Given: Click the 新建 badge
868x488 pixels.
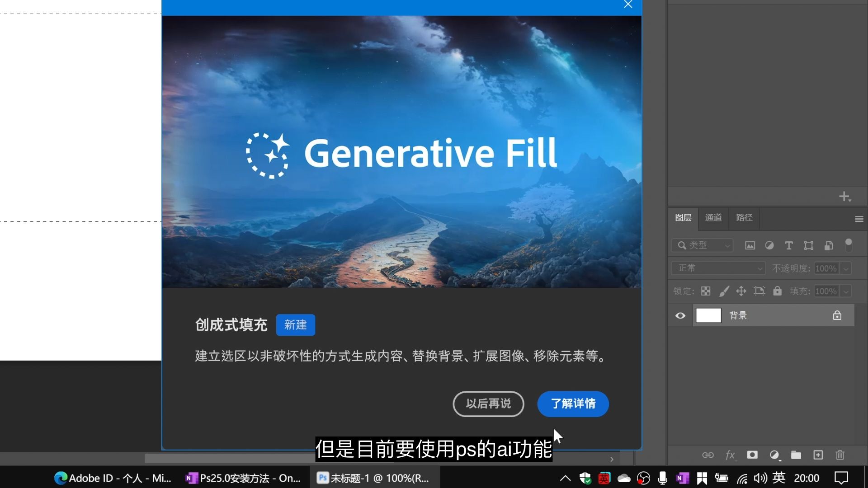Looking at the screenshot, I should 295,325.
